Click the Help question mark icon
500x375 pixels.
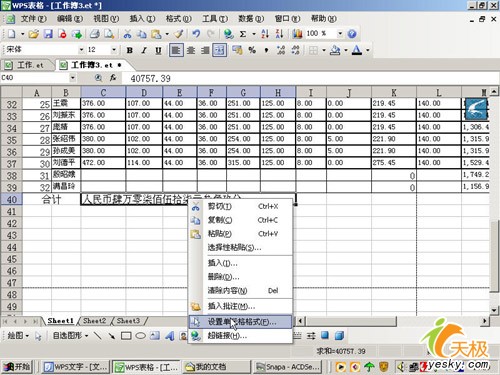pyautogui.click(x=352, y=34)
